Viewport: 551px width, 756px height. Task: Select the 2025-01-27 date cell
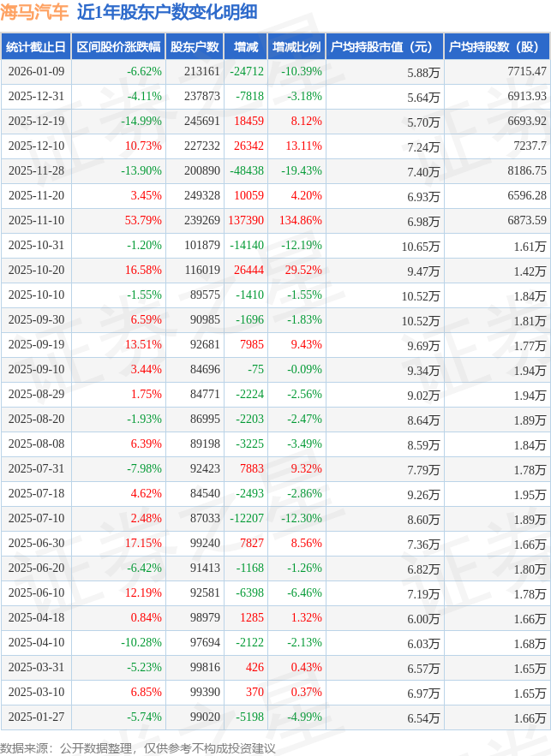(35, 717)
